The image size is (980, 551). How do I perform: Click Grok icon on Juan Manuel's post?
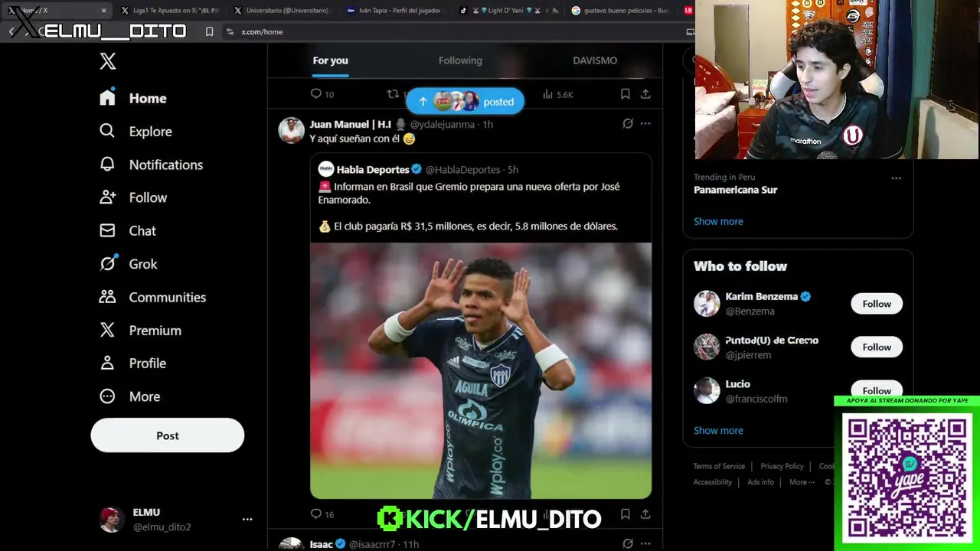coord(628,123)
